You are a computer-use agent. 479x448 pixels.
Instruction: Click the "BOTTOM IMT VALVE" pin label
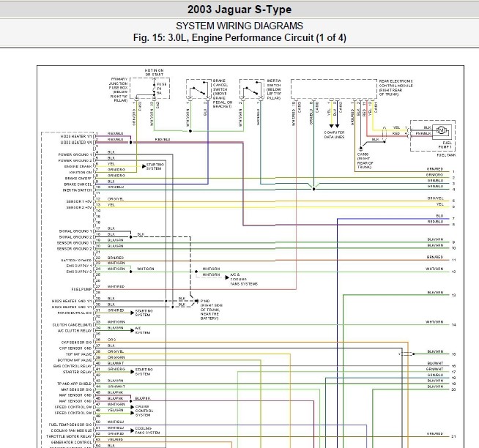tap(75, 360)
